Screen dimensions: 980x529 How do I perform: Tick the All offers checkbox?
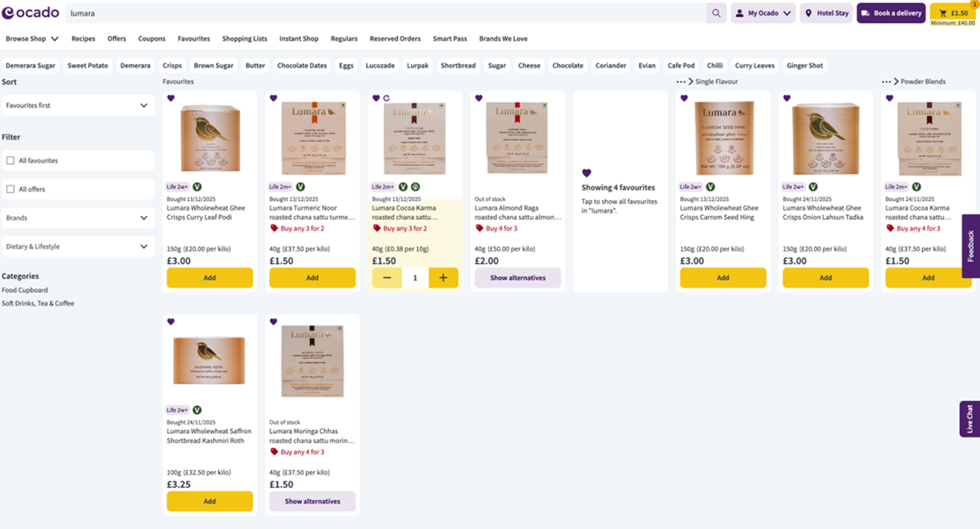point(11,189)
